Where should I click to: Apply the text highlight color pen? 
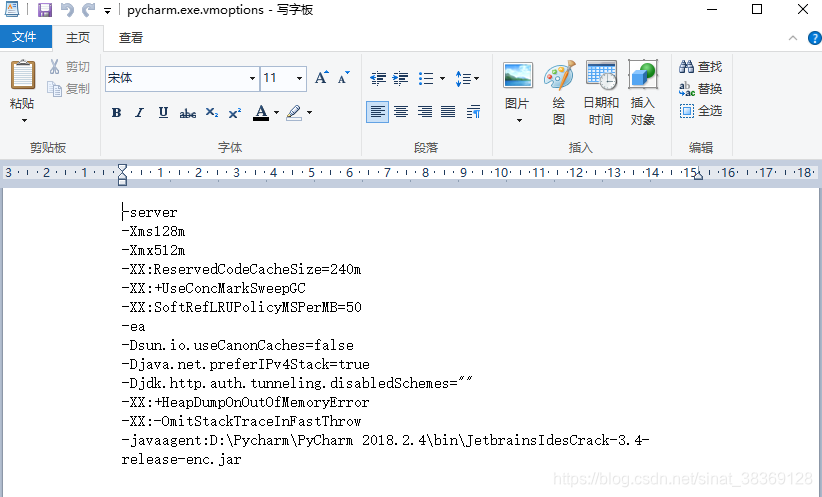pyautogui.click(x=294, y=112)
